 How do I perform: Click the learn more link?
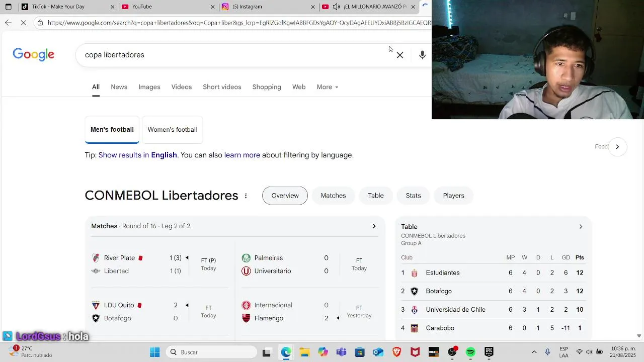pyautogui.click(x=242, y=155)
